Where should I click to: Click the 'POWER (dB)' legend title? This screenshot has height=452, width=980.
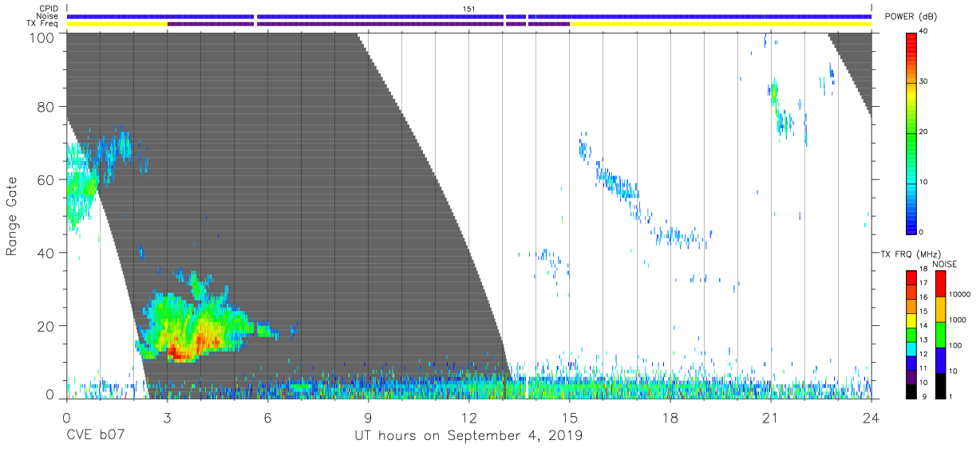(911, 16)
